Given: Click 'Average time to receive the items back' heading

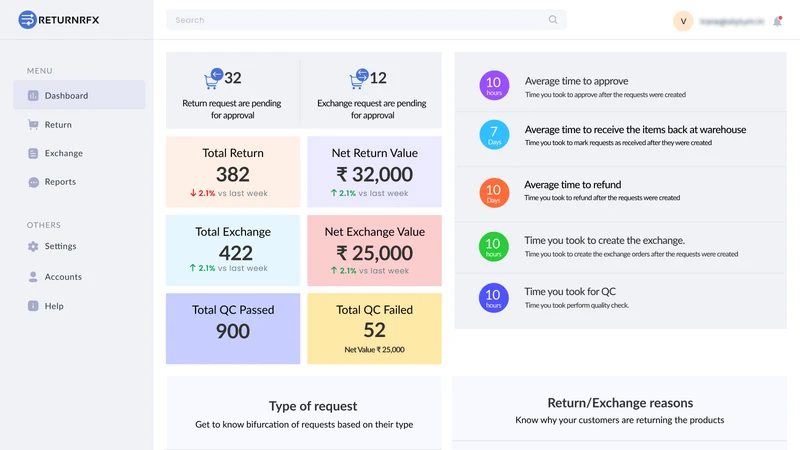Looking at the screenshot, I should tap(635, 130).
